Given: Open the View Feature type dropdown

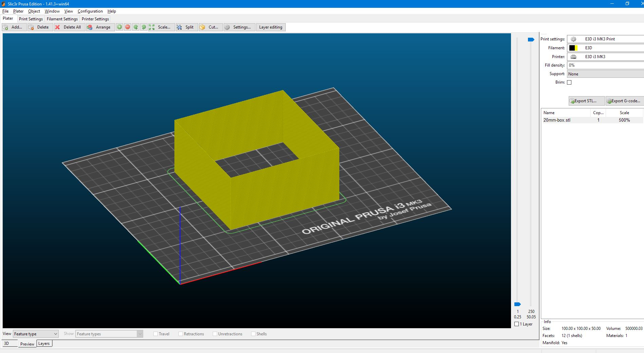Looking at the screenshot, I should [36, 334].
